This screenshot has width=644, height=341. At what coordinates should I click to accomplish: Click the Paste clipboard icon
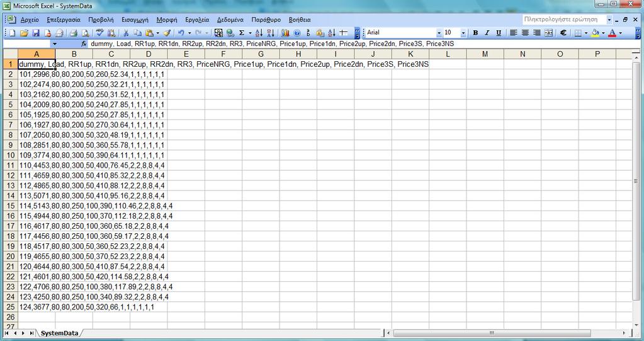point(149,33)
